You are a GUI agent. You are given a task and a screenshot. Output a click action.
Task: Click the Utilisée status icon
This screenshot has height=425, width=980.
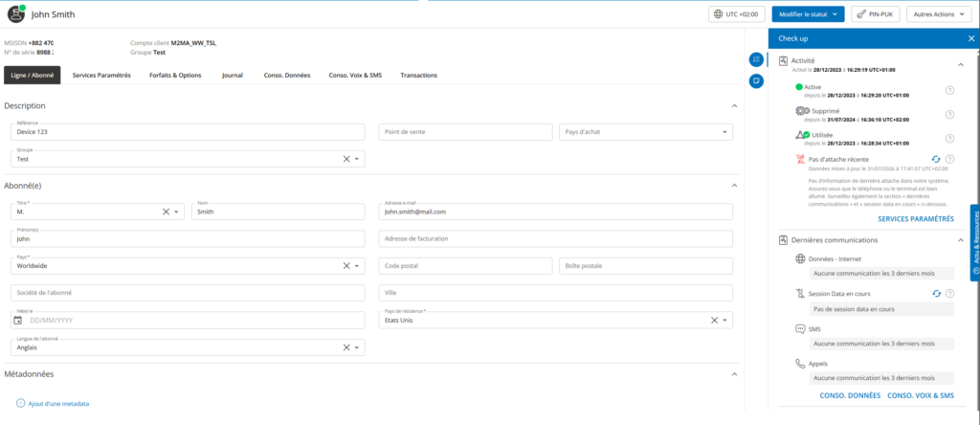tap(803, 134)
